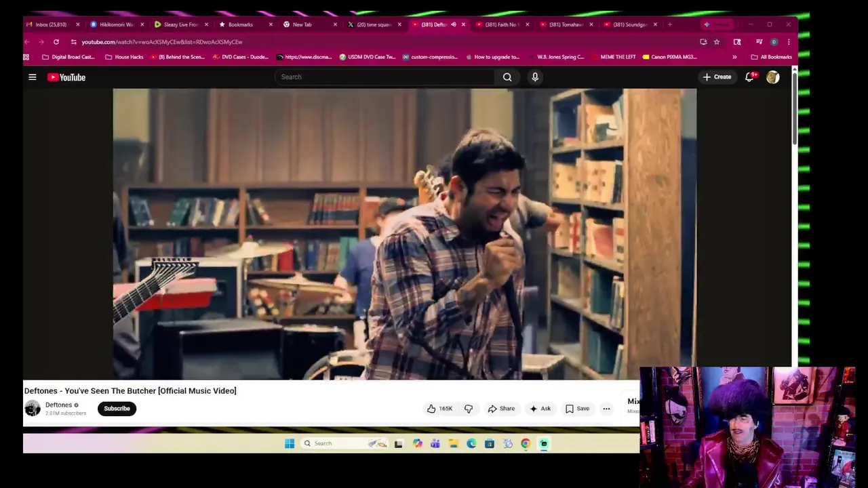Start voice search with microphone icon
868x488 pixels.
click(535, 77)
